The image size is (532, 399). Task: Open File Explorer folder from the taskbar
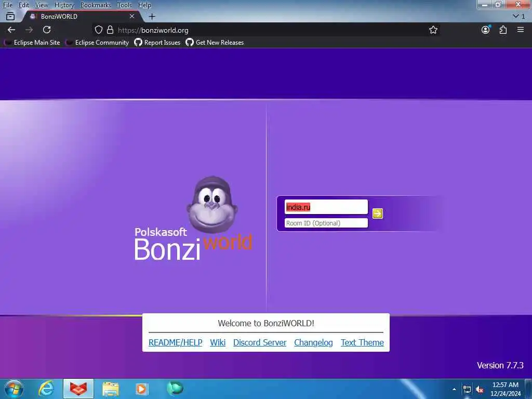point(111,389)
